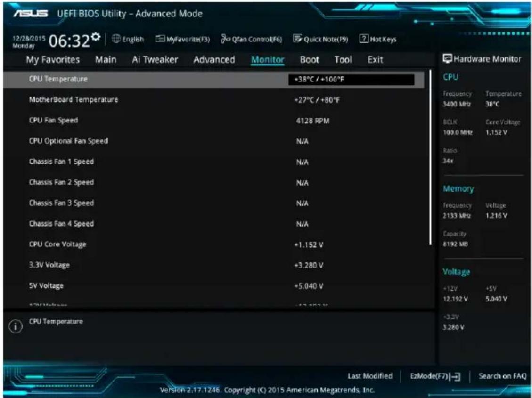Click the 34x ratio value
The height and width of the screenshot is (398, 532).
(x=448, y=161)
